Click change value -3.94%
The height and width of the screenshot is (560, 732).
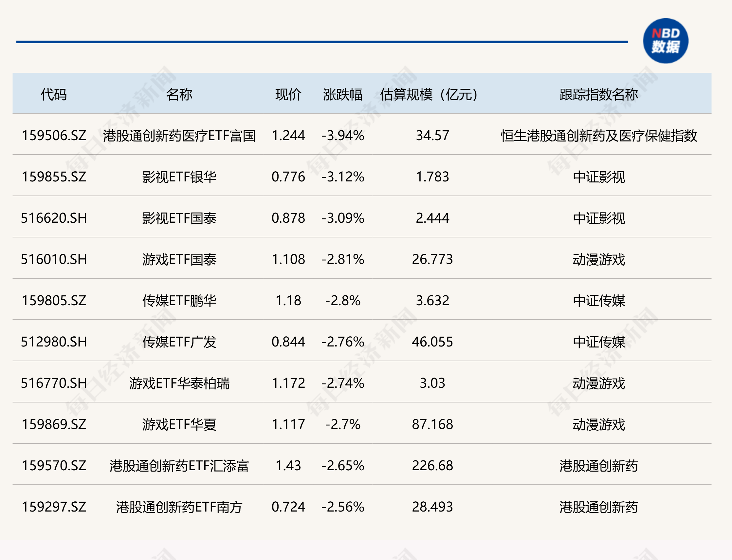(342, 136)
